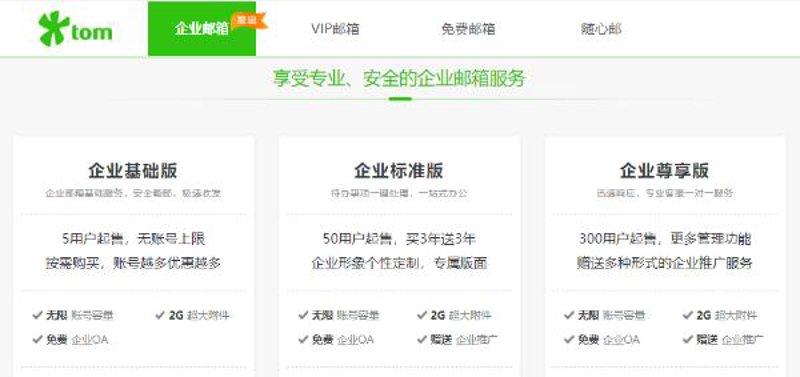Open the 企业基础版 plan title

133,171
